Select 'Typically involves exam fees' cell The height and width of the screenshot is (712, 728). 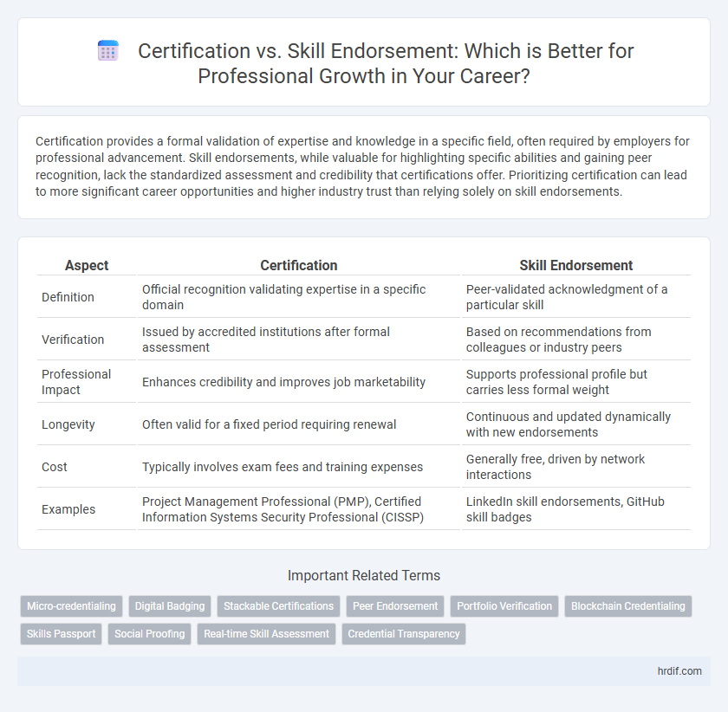point(298,467)
